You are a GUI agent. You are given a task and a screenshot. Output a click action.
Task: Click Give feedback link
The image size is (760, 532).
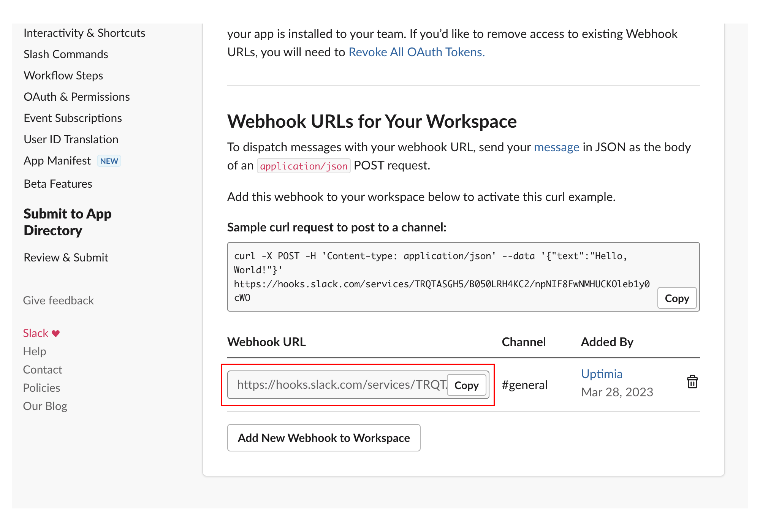pyautogui.click(x=59, y=301)
